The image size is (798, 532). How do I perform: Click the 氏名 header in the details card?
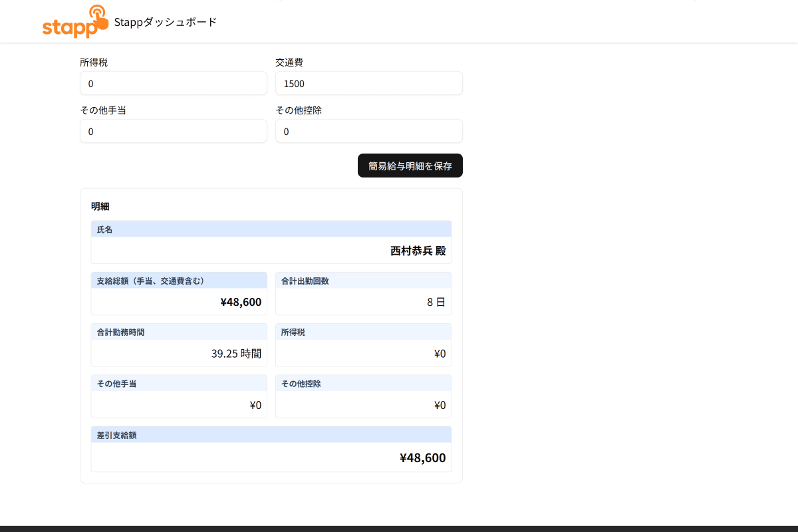[105, 229]
